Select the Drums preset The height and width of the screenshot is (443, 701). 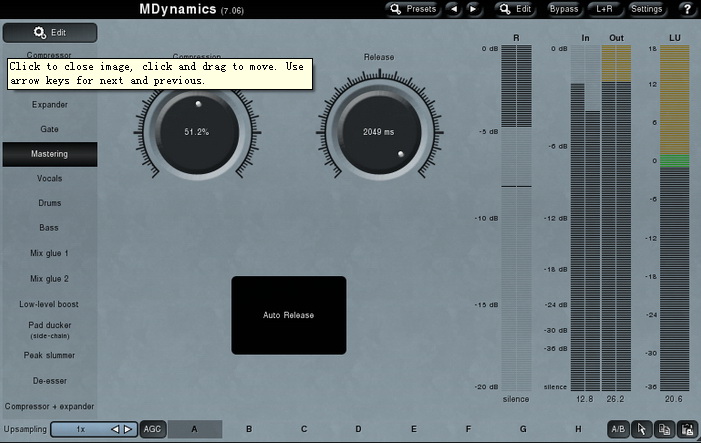50,203
